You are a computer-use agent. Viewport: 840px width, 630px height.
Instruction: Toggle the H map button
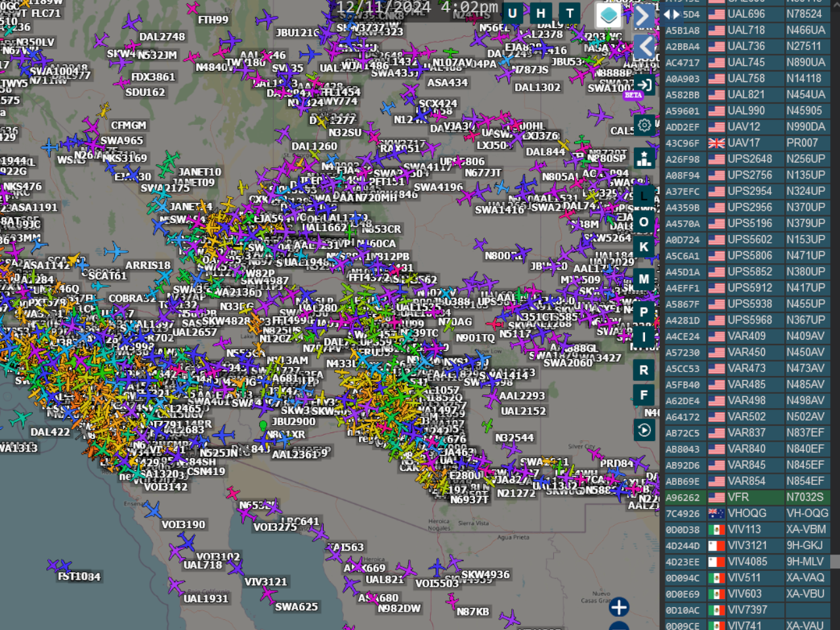point(541,13)
